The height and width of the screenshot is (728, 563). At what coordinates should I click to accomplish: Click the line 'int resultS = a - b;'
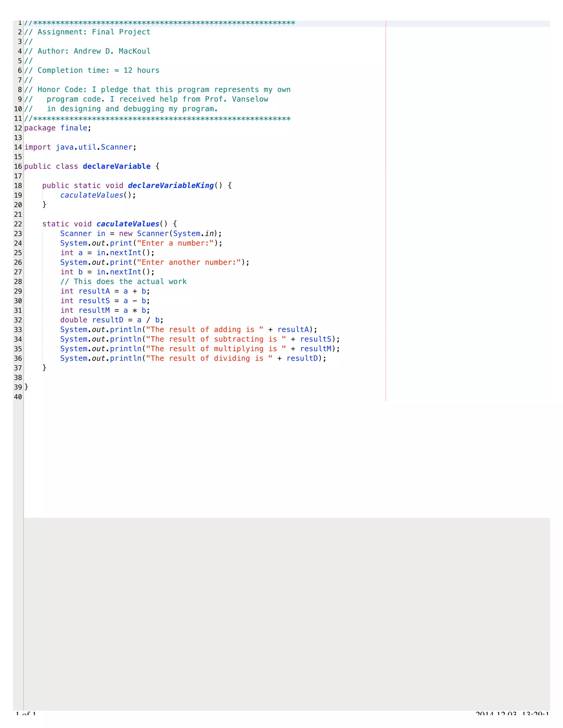pos(105,301)
